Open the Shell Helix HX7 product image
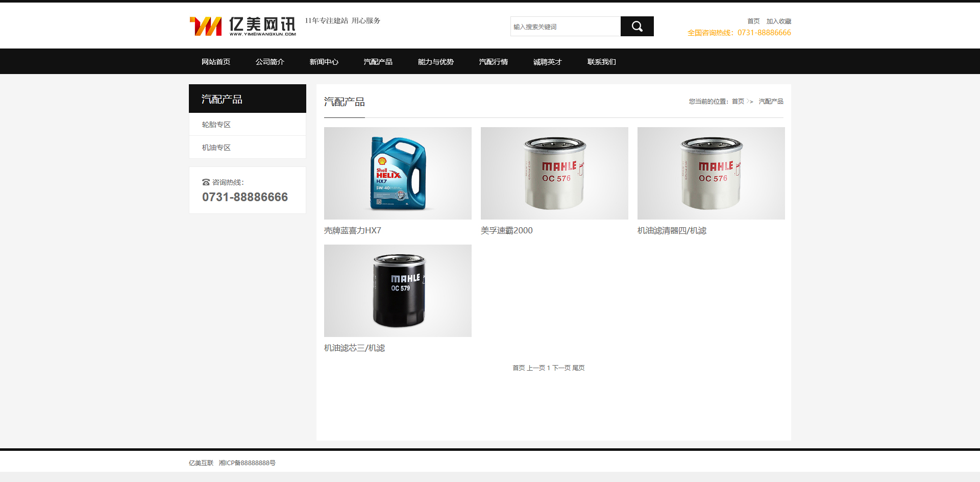This screenshot has height=482, width=980. (398, 173)
